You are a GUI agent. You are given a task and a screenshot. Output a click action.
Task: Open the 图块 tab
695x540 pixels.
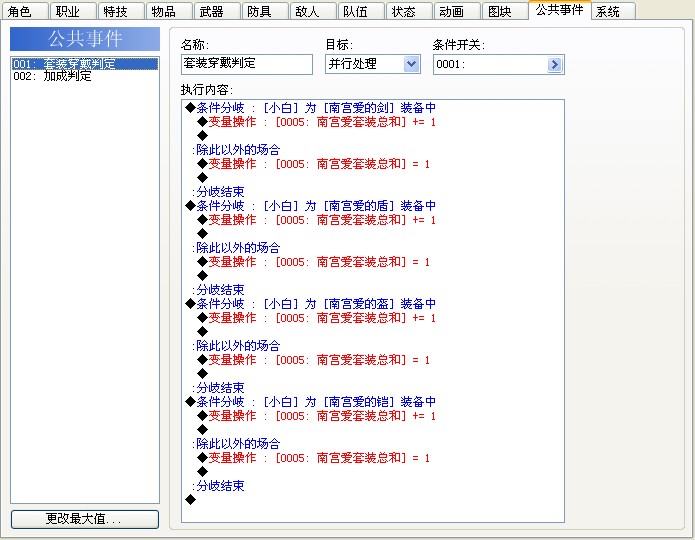click(x=505, y=11)
